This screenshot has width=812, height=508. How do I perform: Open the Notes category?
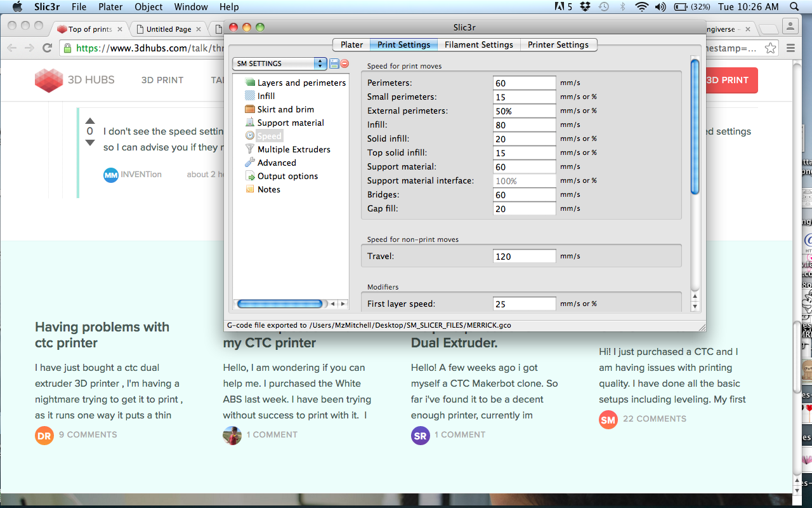pos(268,189)
